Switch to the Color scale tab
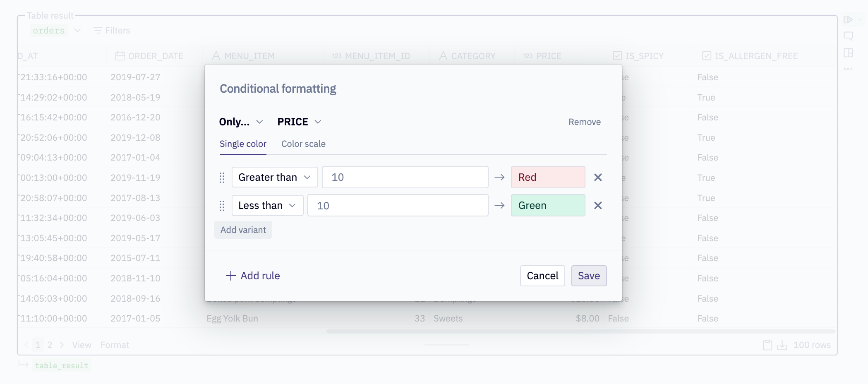The height and width of the screenshot is (384, 868). coord(303,144)
